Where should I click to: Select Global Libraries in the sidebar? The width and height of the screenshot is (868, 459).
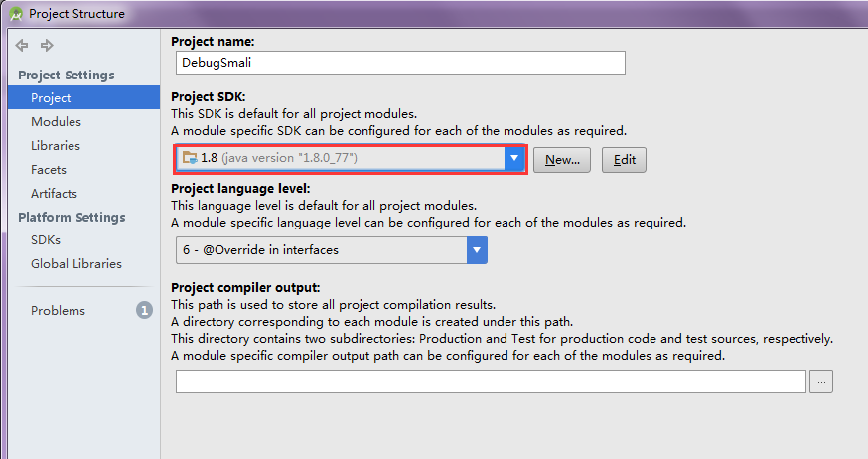pyautogui.click(x=76, y=264)
